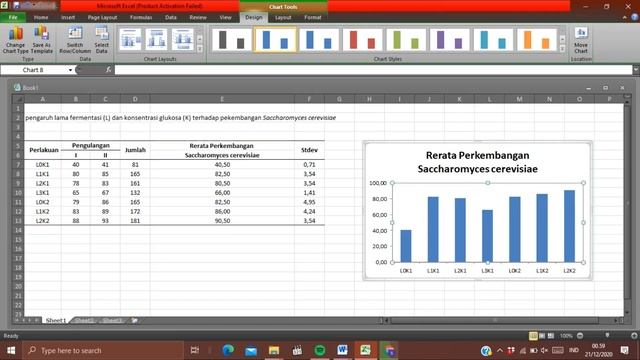This screenshot has height=360, width=640.
Task: Click Save As Template icon
Action: (42, 40)
